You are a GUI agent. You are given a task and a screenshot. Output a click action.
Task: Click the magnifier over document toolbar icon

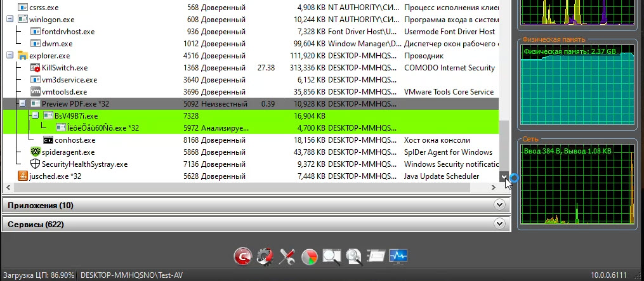[x=353, y=256]
